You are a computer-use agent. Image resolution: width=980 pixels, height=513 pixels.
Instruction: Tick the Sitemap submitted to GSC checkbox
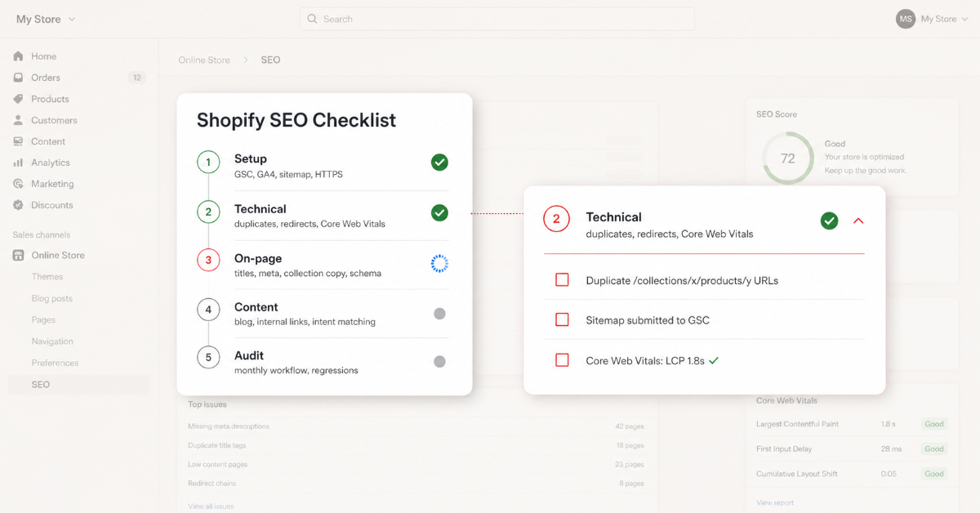(561, 320)
